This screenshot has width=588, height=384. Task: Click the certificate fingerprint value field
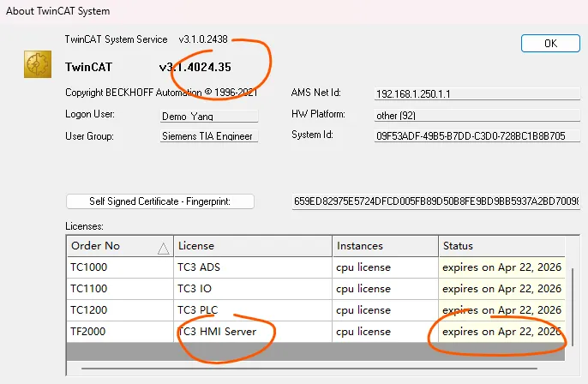point(436,201)
